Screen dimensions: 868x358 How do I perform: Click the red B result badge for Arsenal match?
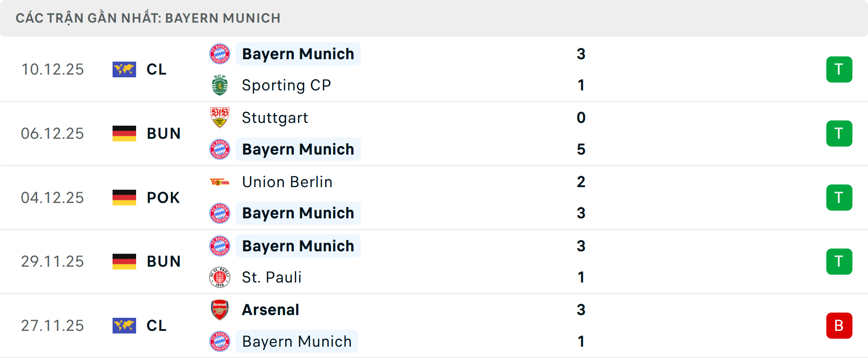point(840,325)
